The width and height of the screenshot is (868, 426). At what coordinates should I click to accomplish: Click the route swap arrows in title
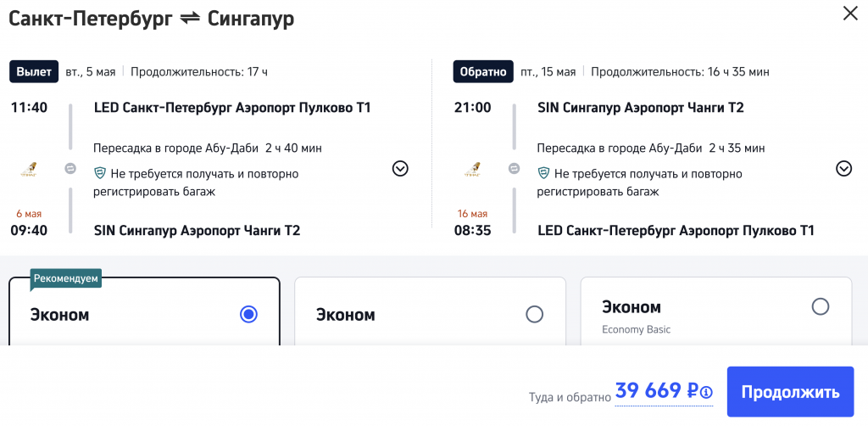(190, 19)
